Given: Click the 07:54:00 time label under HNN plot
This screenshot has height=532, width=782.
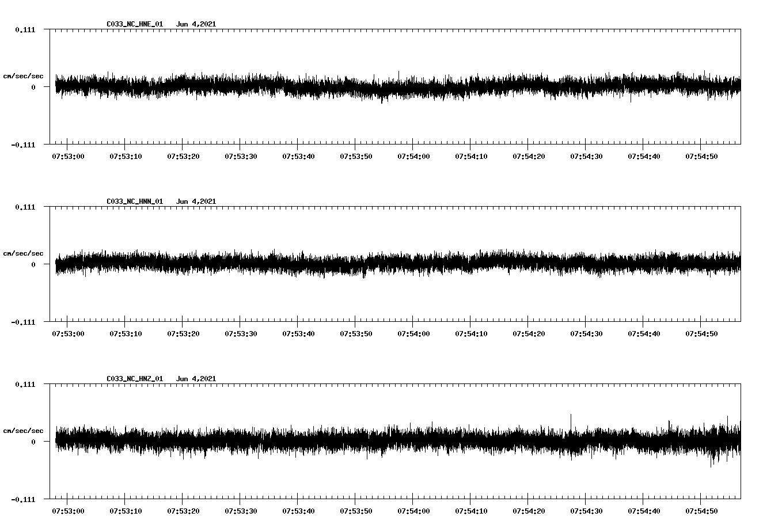Looking at the screenshot, I should coord(413,333).
